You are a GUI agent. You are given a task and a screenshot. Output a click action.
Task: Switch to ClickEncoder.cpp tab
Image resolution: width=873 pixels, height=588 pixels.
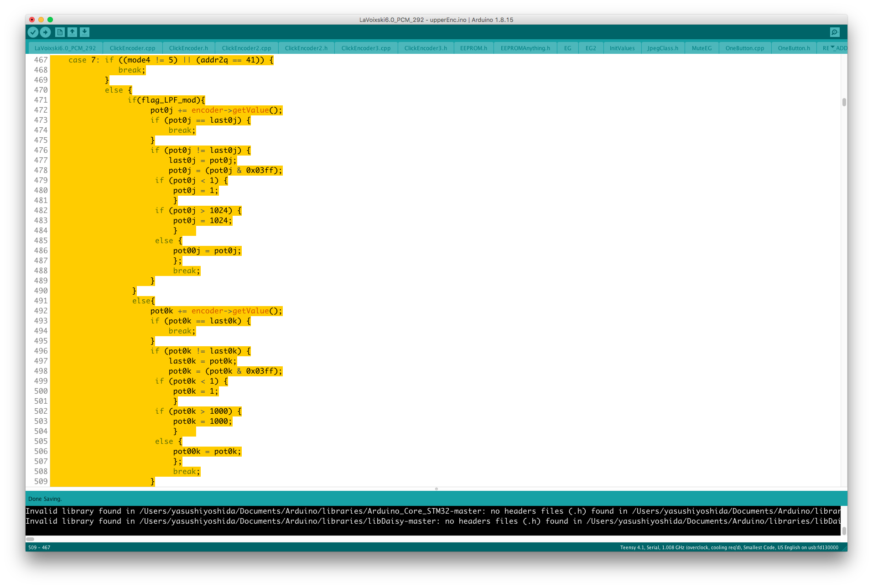(x=132, y=48)
